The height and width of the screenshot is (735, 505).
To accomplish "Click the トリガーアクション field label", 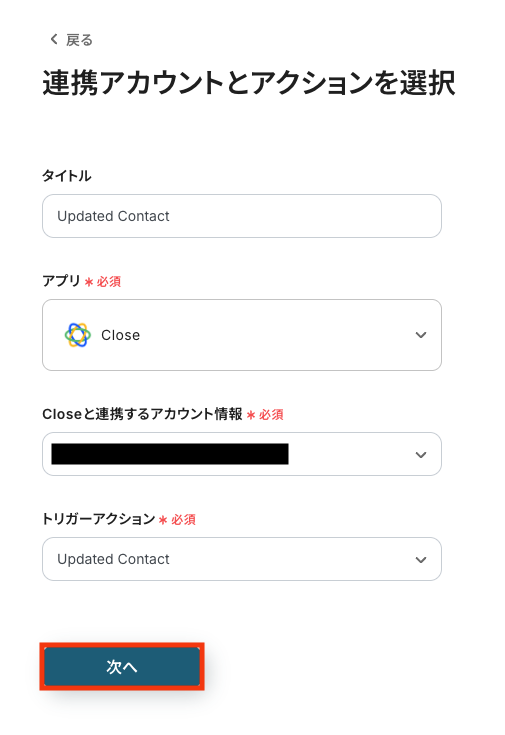I will 98,519.
